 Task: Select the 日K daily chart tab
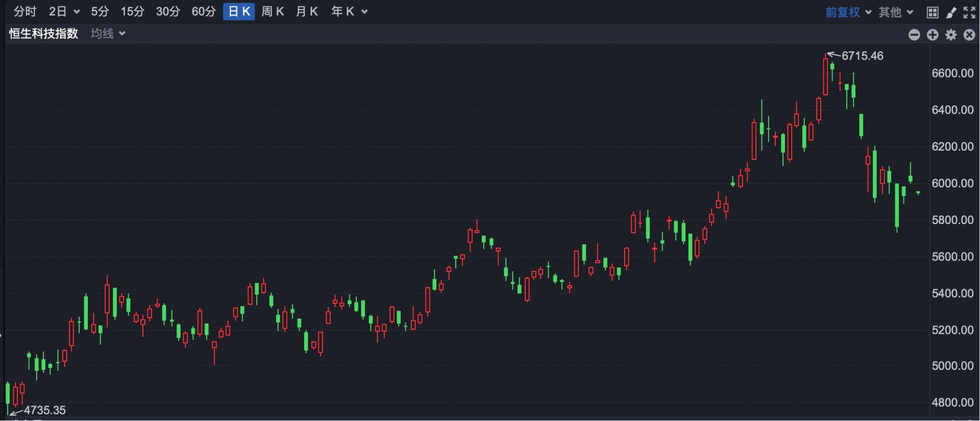(239, 12)
